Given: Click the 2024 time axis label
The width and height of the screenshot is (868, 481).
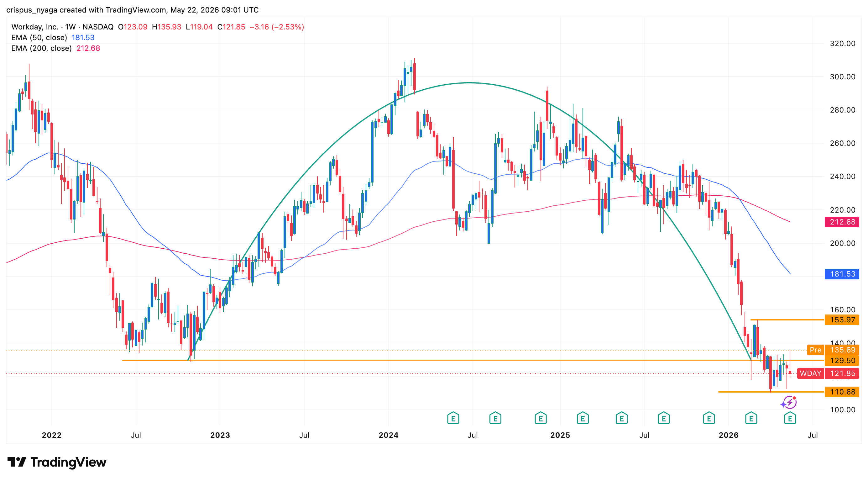Looking at the screenshot, I should click(389, 435).
